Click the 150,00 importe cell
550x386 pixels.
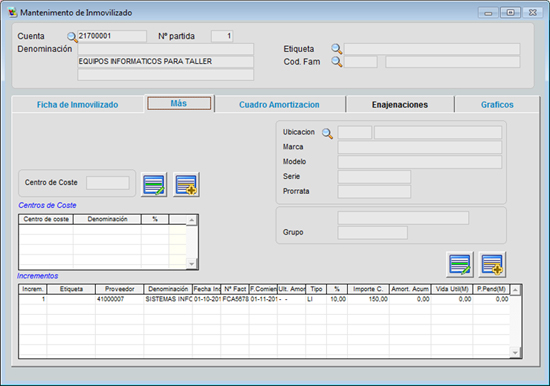point(368,299)
